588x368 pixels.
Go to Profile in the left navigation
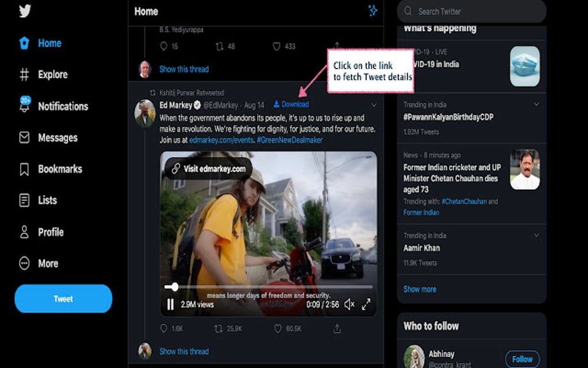[23, 232]
